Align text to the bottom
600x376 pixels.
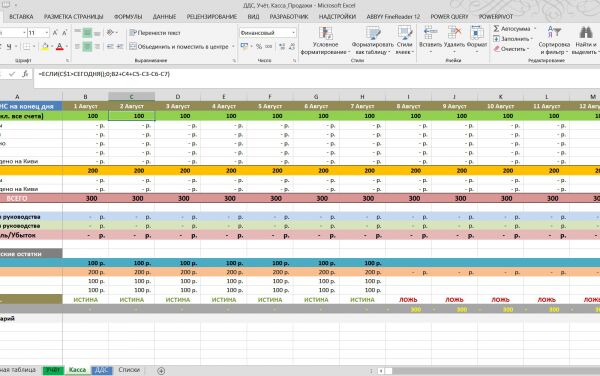click(x=97, y=33)
